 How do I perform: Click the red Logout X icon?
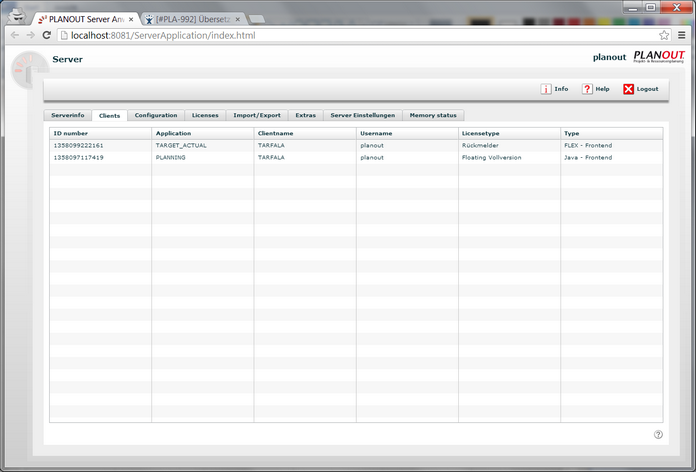pos(629,89)
